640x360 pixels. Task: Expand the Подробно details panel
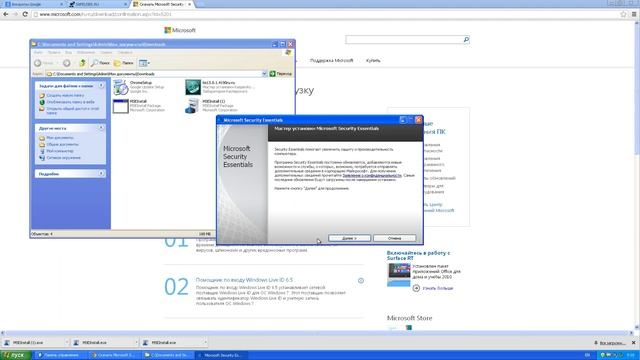pos(101,173)
